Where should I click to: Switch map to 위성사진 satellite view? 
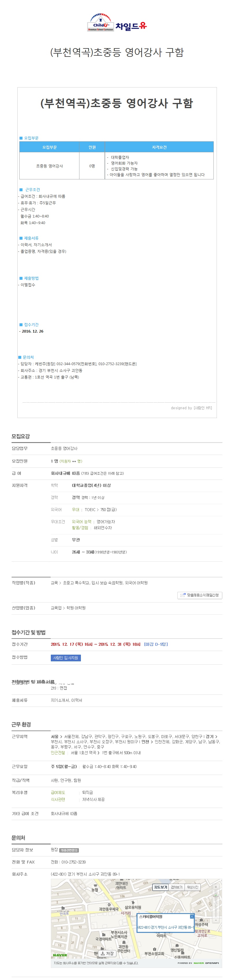tap(192, 887)
